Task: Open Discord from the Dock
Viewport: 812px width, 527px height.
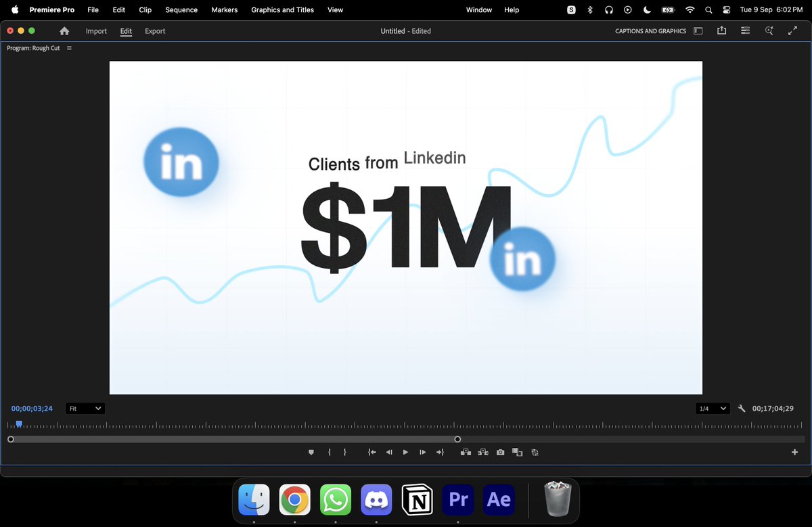Action: click(x=376, y=500)
